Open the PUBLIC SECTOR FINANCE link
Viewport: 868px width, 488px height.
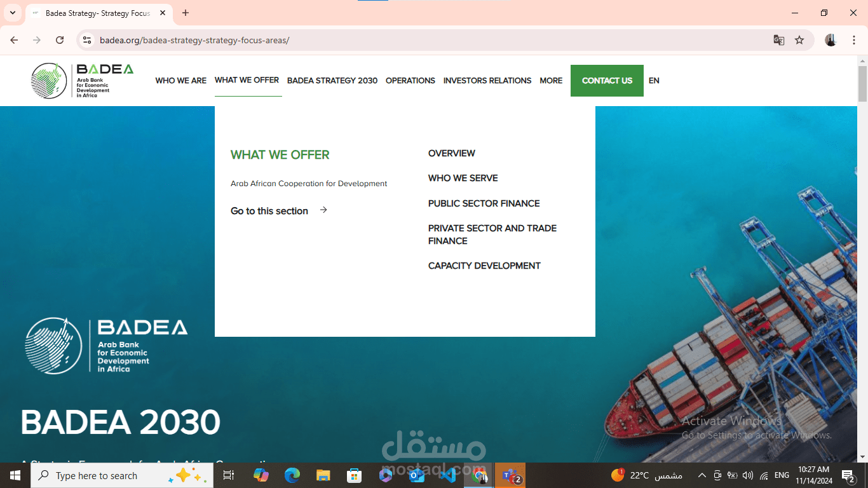(484, 203)
